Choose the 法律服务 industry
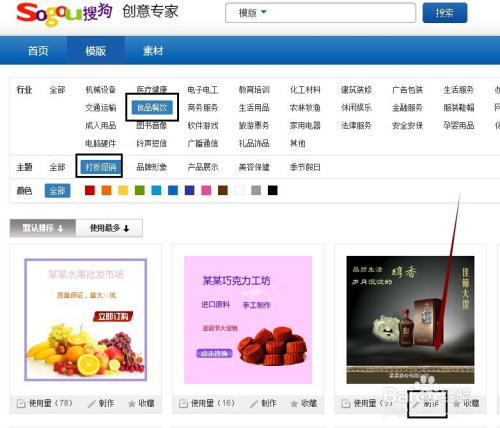 pos(356,125)
